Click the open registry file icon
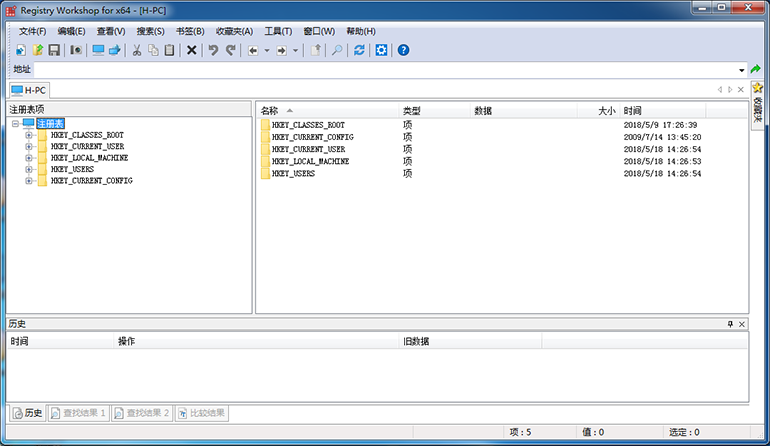The width and height of the screenshot is (770, 446). pos(37,50)
